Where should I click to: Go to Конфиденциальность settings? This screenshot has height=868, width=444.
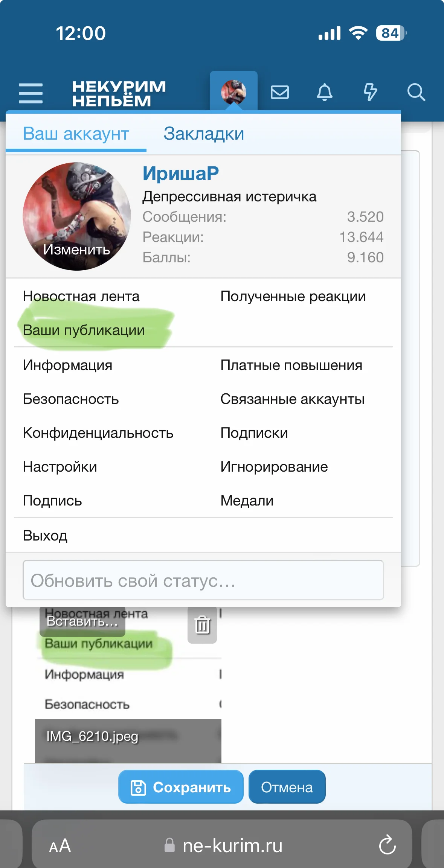98,433
